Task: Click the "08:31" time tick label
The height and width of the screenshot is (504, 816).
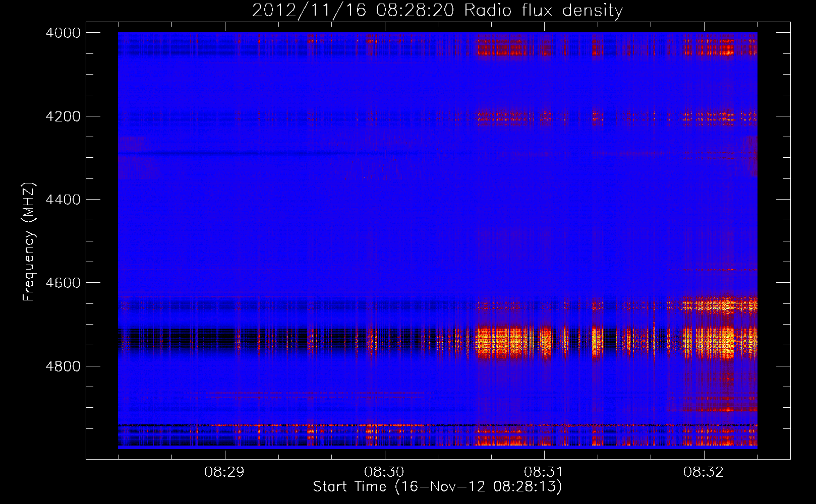Action: (x=544, y=472)
